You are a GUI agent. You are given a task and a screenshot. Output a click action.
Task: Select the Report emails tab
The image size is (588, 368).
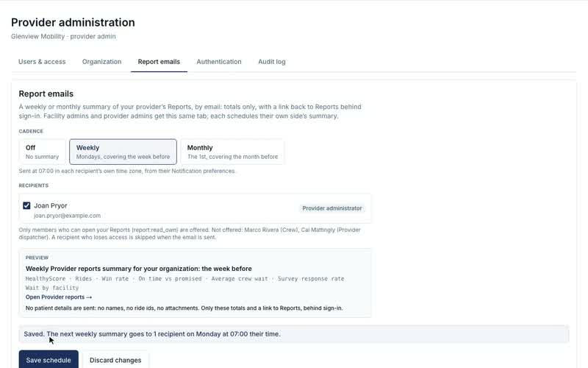[159, 62]
